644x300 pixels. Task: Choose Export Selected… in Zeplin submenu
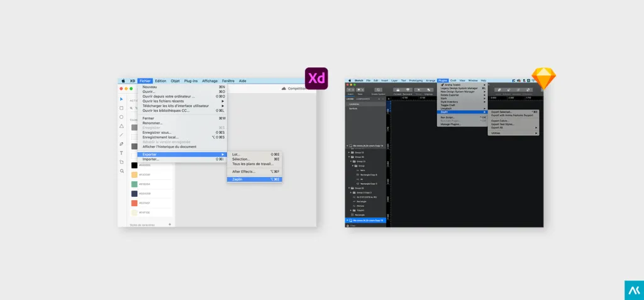[513, 112]
